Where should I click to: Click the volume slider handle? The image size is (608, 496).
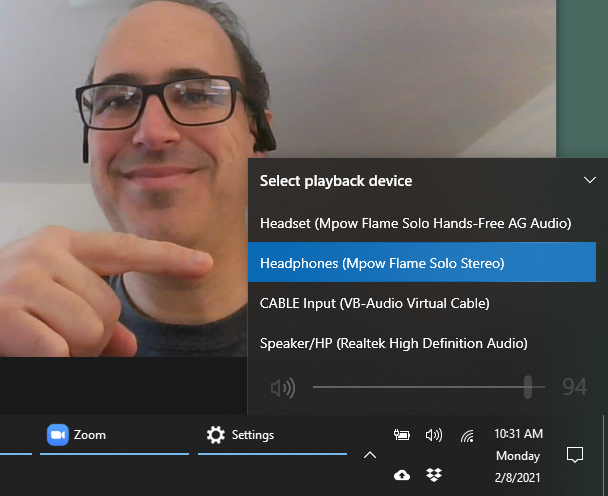click(528, 387)
